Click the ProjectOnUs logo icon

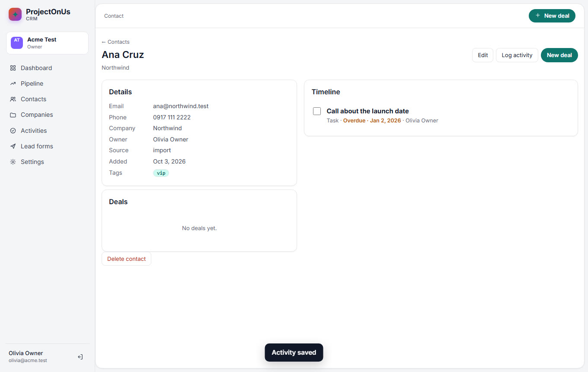coord(15,14)
